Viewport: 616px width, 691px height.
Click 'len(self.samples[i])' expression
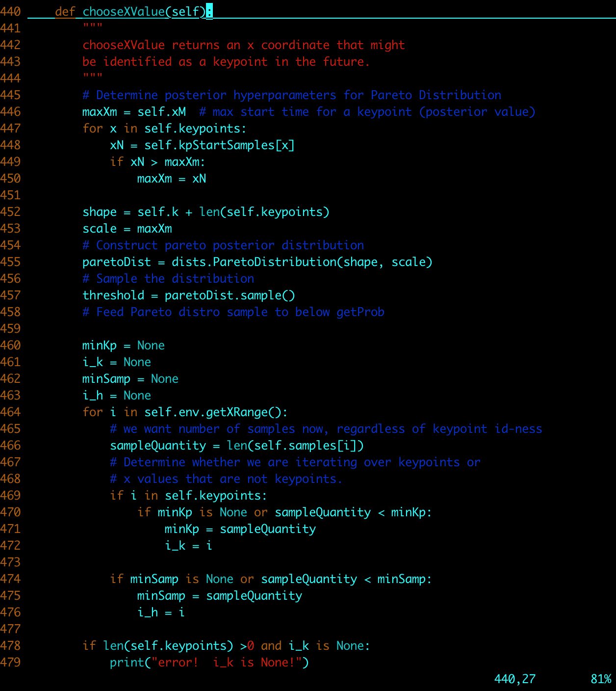[x=295, y=446]
